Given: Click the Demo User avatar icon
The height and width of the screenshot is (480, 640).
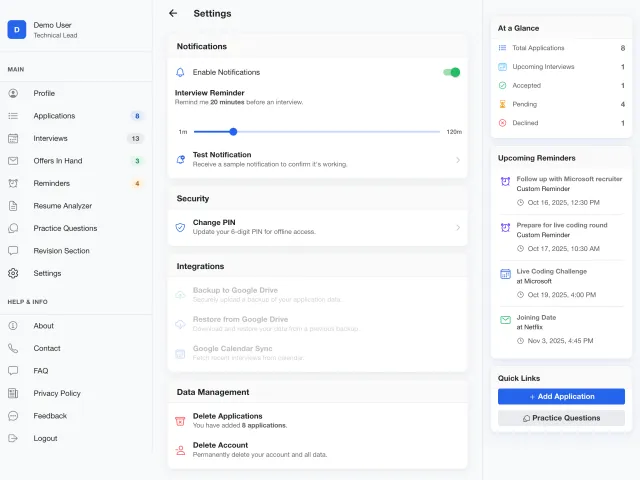Looking at the screenshot, I should (x=17, y=30).
